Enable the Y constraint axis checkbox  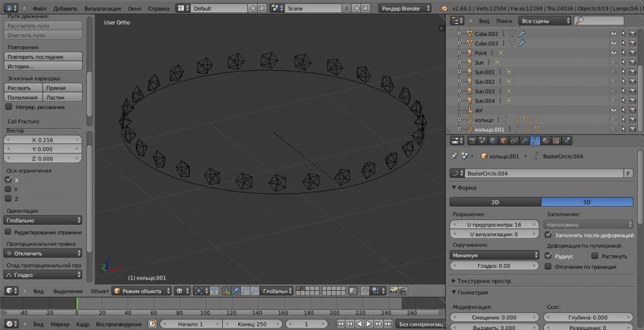pyautogui.click(x=9, y=189)
